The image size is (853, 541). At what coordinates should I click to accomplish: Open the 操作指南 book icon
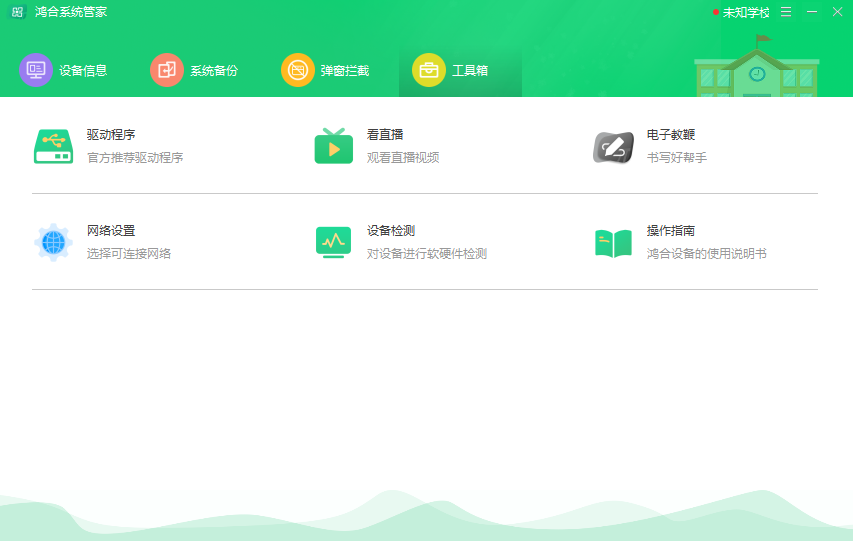point(613,242)
